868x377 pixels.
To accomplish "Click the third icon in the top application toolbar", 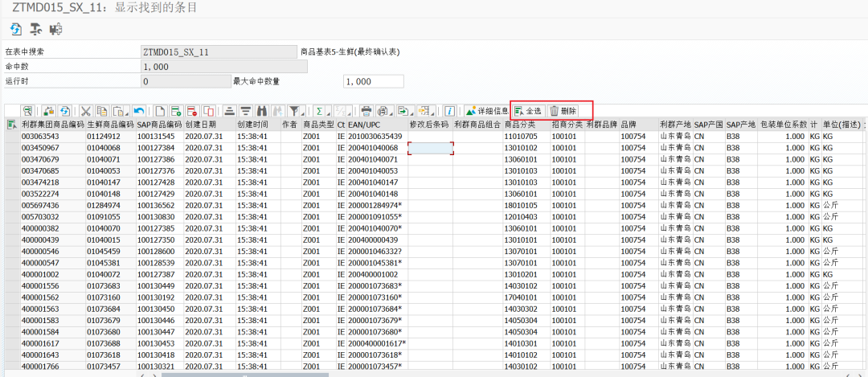I will [56, 28].
